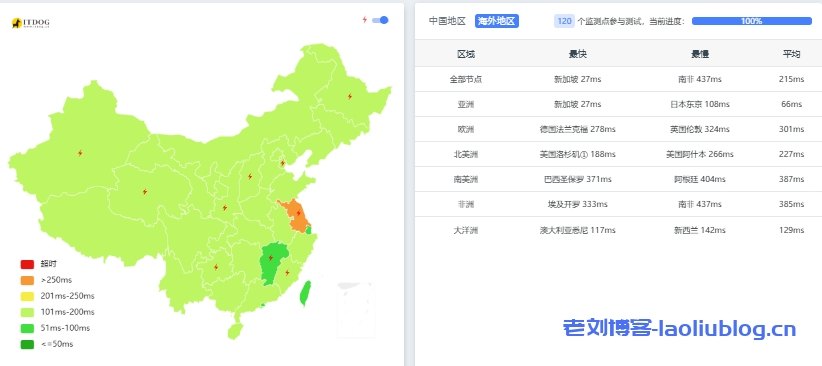
Task: Click the Taiwan island on map
Action: point(305,294)
